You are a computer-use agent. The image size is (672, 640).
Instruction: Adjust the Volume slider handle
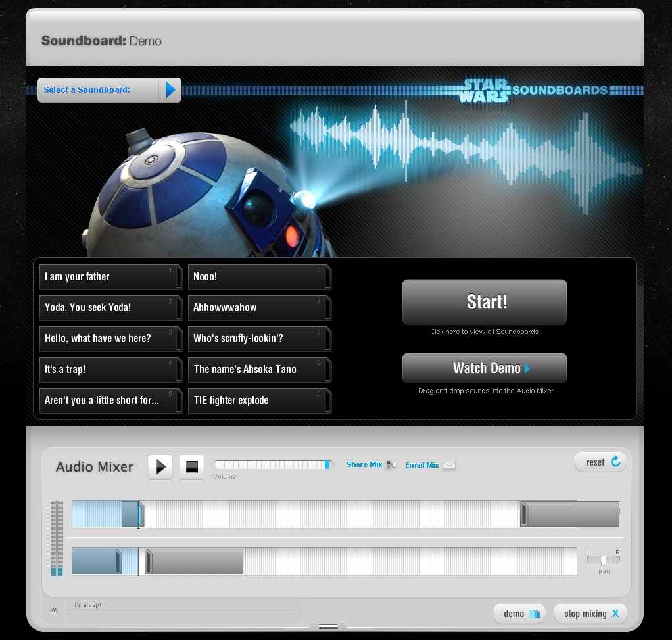coord(327,464)
